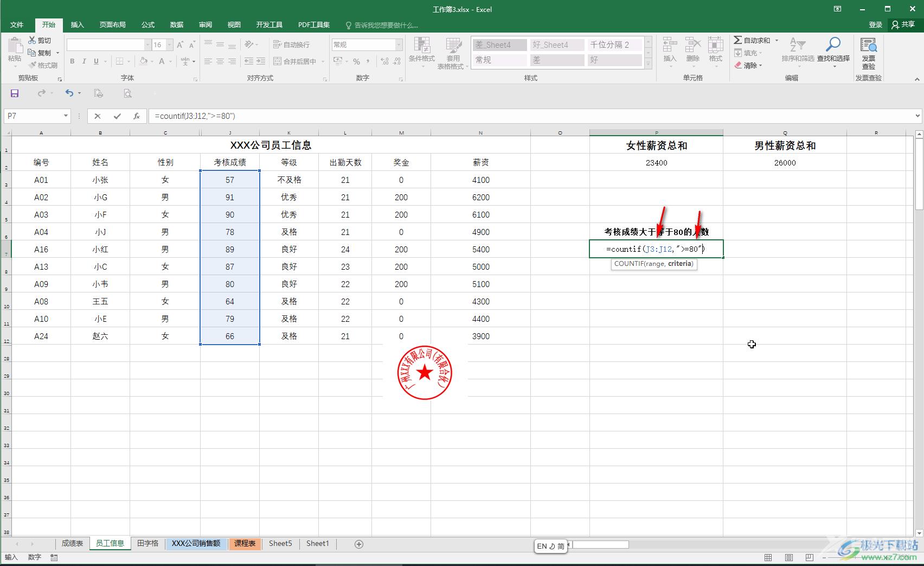Click the Copy icon
This screenshot has height=566, width=924.
tap(32, 53)
